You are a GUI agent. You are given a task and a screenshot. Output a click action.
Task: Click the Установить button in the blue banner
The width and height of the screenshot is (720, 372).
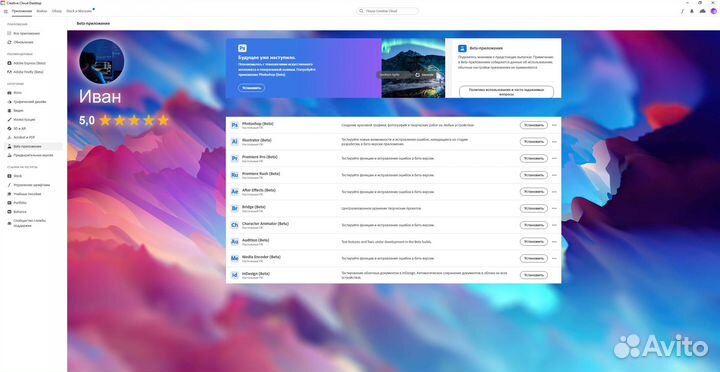click(x=251, y=88)
